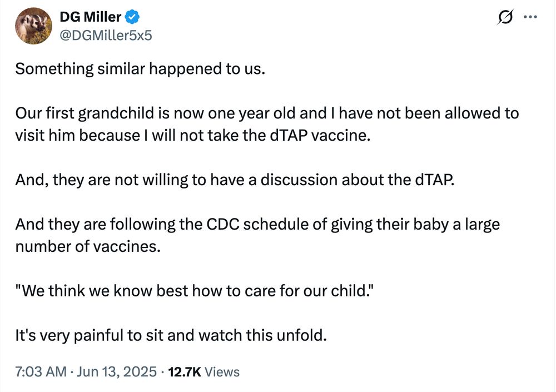Expand the ellipsis dropdown for tweet actions
This screenshot has width=556, height=392.
tap(532, 17)
